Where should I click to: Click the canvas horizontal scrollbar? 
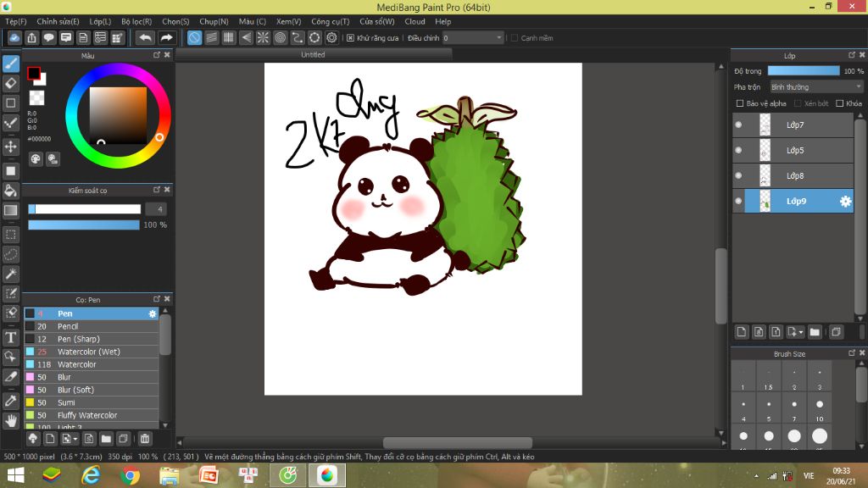[x=457, y=442]
